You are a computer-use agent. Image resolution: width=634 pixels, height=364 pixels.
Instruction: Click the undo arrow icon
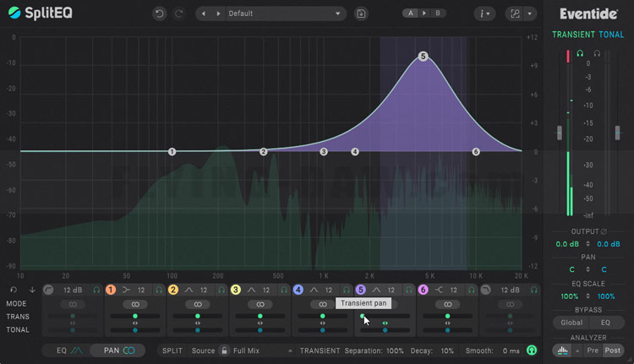(x=159, y=14)
